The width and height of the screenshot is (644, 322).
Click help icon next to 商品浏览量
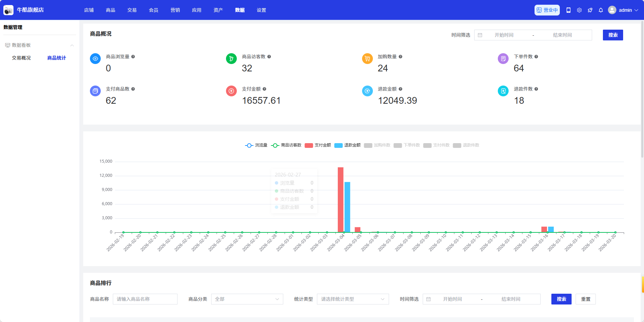click(x=133, y=57)
